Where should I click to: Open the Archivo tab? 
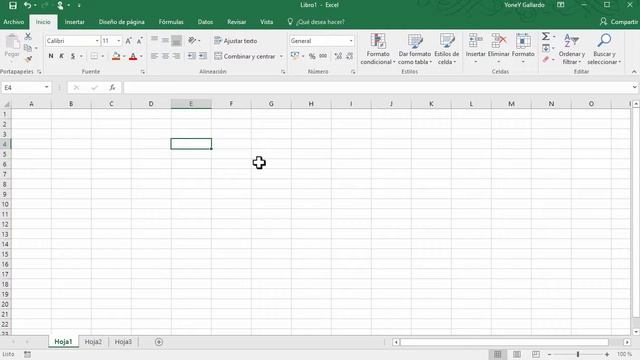[x=13, y=22]
